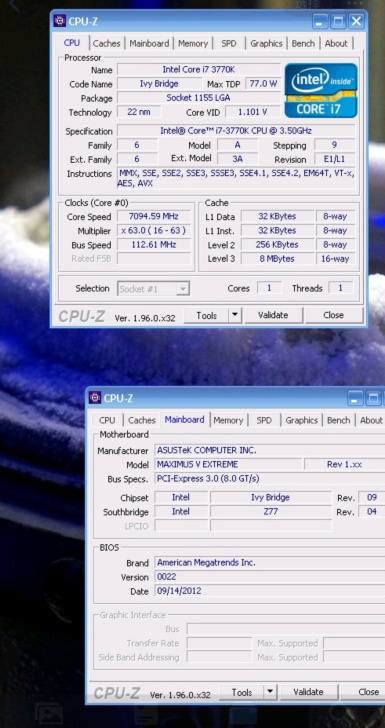Click the Threads count field
Image resolution: width=385 pixels, height=728 pixels.
tap(340, 288)
